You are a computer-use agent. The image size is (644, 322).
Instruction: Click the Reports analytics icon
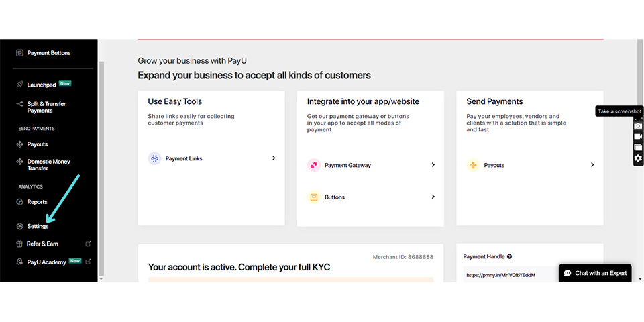(20, 202)
